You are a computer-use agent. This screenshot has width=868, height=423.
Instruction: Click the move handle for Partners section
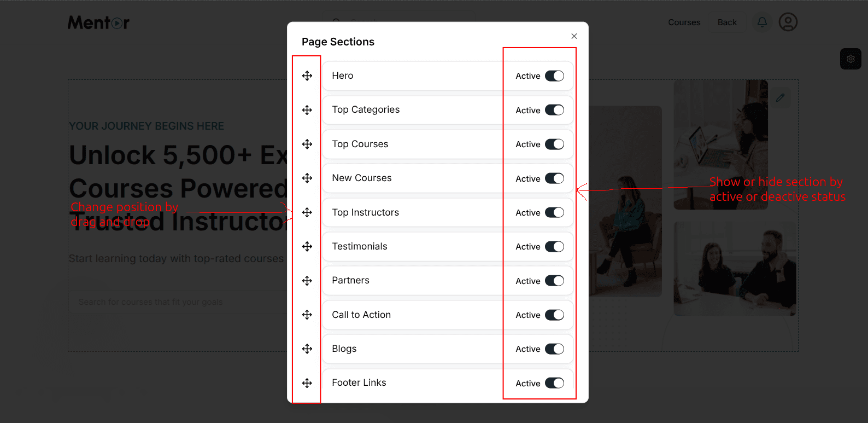tap(307, 280)
